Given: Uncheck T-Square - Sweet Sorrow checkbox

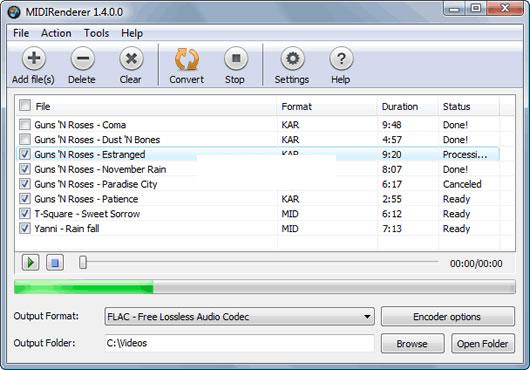Looking at the screenshot, I should click(x=25, y=214).
